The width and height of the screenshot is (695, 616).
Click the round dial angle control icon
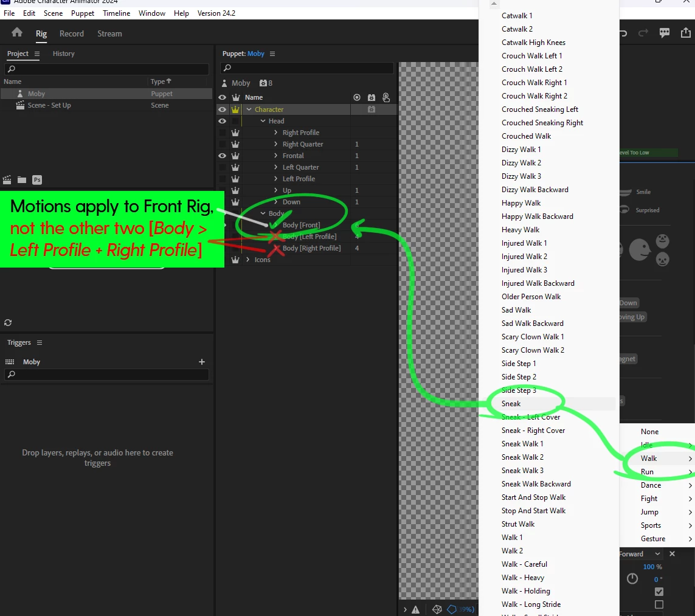[x=632, y=578]
